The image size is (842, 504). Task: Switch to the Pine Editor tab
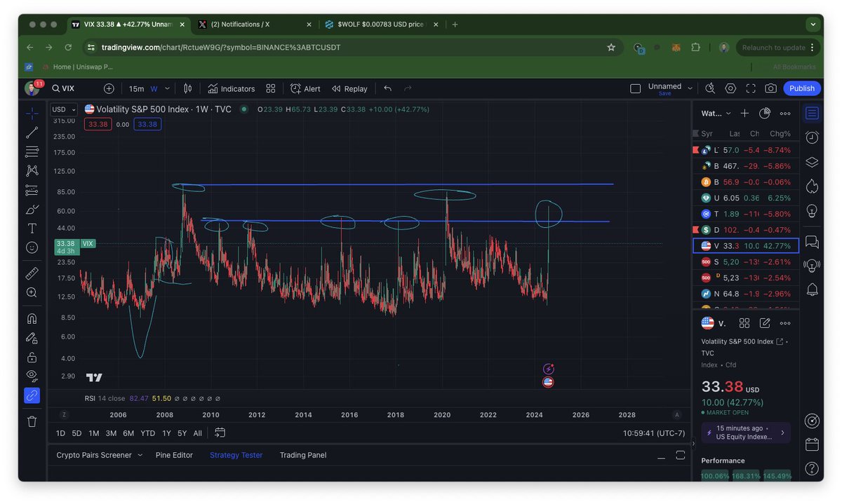[174, 455]
